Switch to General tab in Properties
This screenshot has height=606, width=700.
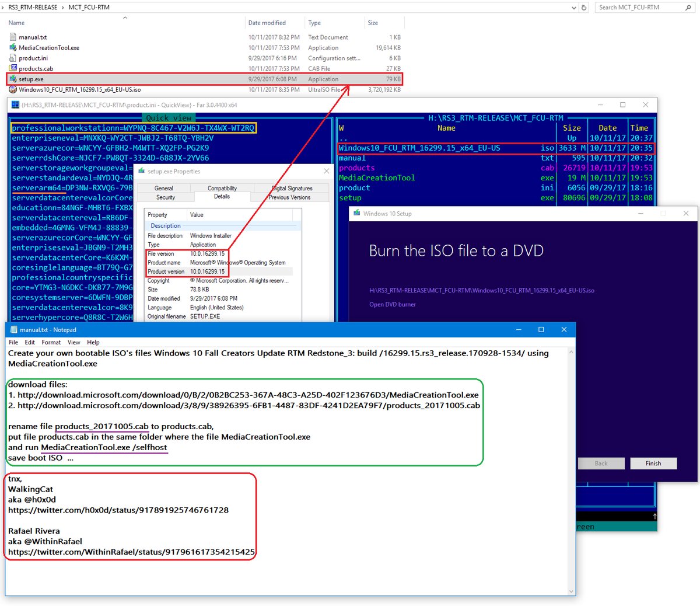pyautogui.click(x=164, y=189)
